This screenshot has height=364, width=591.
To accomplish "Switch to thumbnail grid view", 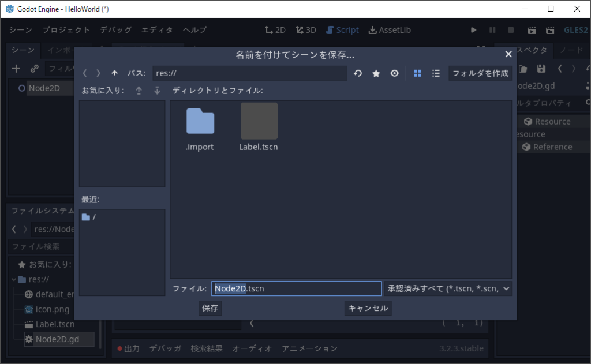I will point(417,73).
